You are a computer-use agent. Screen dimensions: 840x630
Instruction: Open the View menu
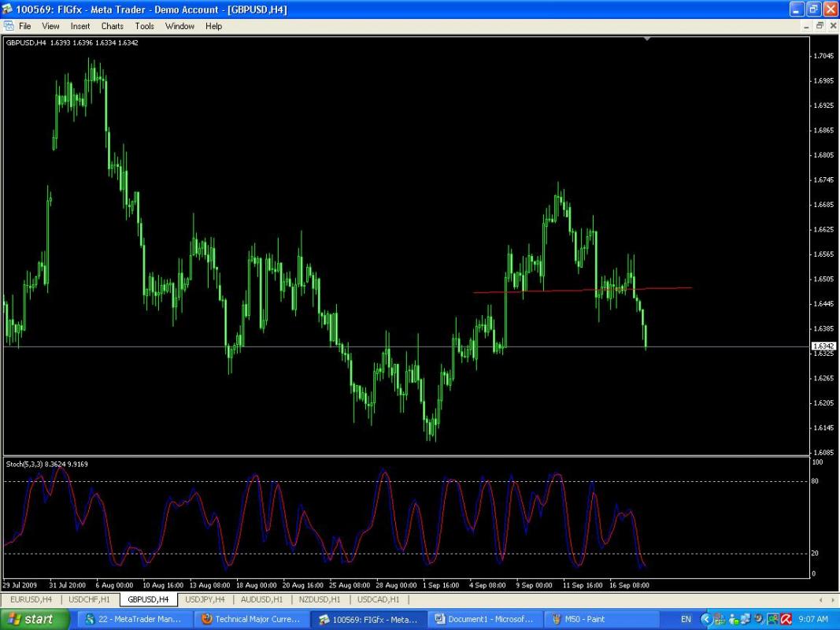(50, 26)
